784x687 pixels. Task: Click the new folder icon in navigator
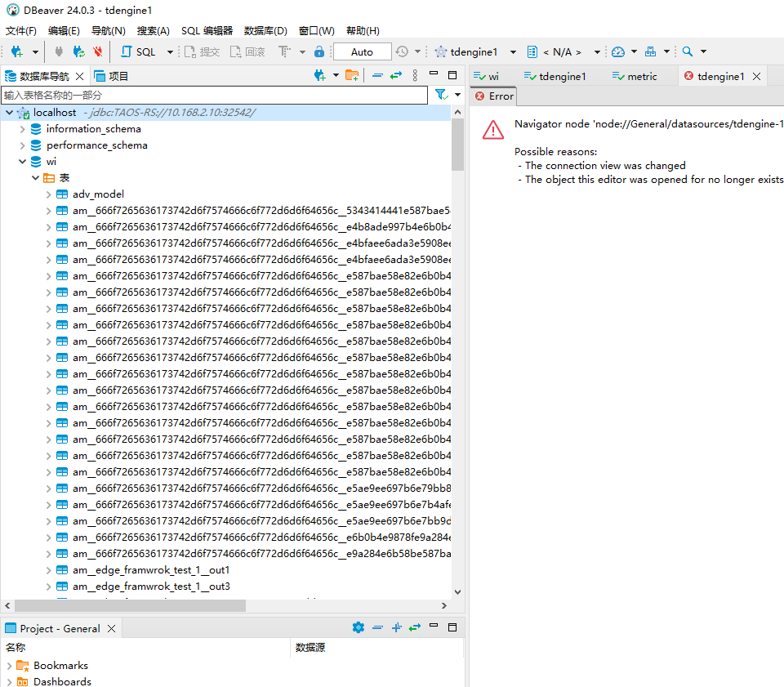click(352, 75)
